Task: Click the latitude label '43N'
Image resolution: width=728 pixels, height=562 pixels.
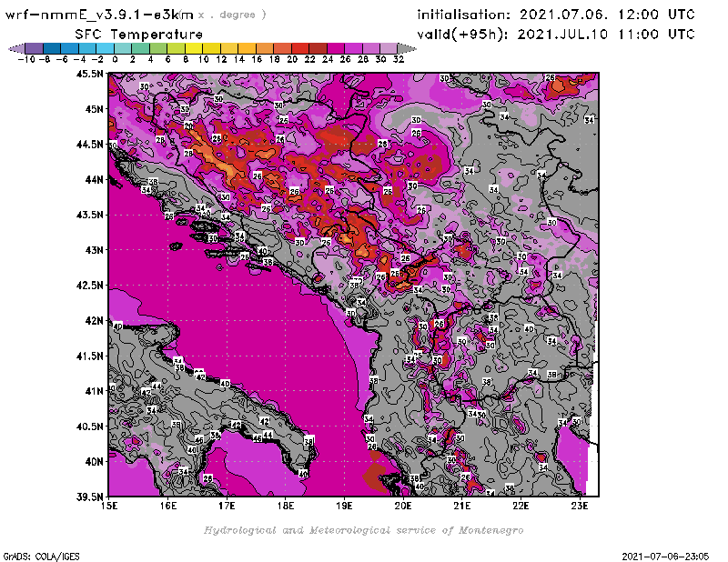Action: point(94,250)
